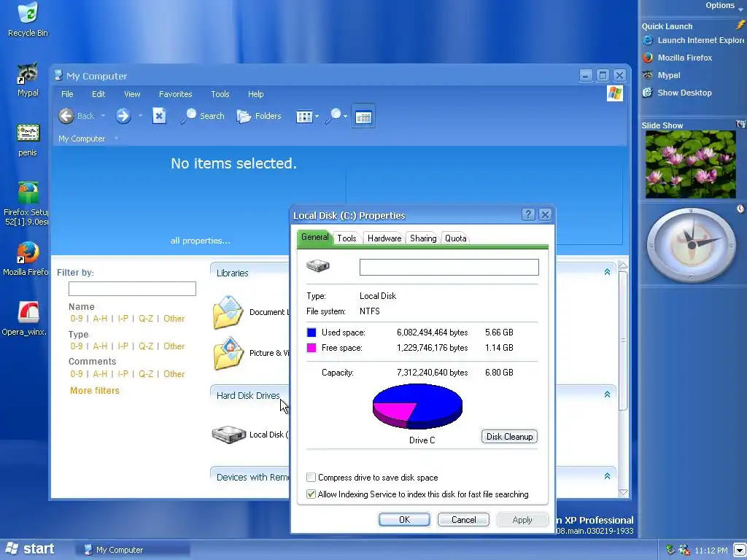Open the View menu
Image resolution: width=747 pixels, height=560 pixels.
(132, 94)
